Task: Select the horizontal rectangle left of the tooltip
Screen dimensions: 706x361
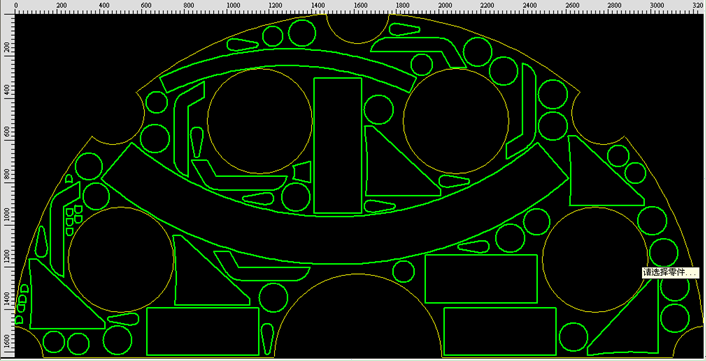Action: coord(481,279)
